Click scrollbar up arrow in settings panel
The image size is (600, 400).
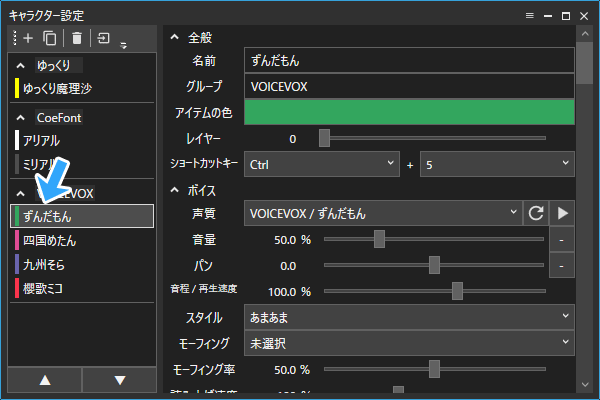tap(585, 34)
